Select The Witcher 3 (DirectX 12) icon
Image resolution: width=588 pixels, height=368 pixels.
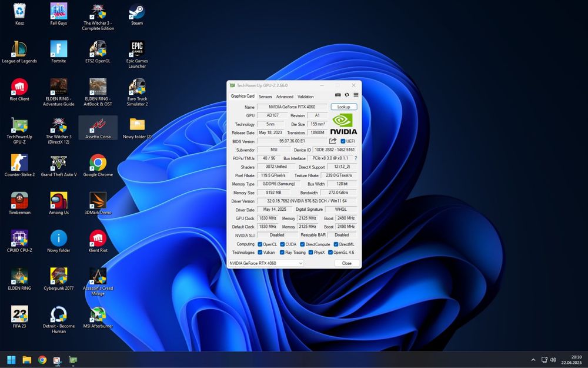pyautogui.click(x=58, y=131)
